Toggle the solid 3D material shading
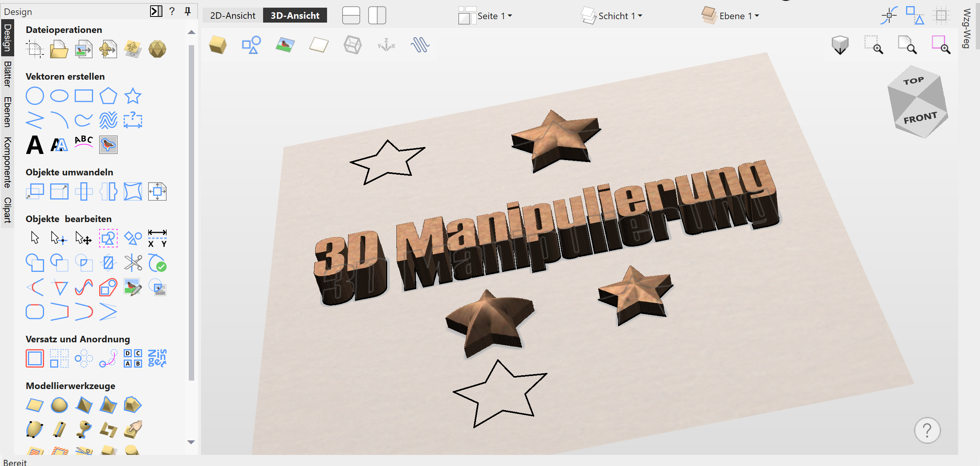Viewport: 980px width, 466px height. [x=218, y=45]
